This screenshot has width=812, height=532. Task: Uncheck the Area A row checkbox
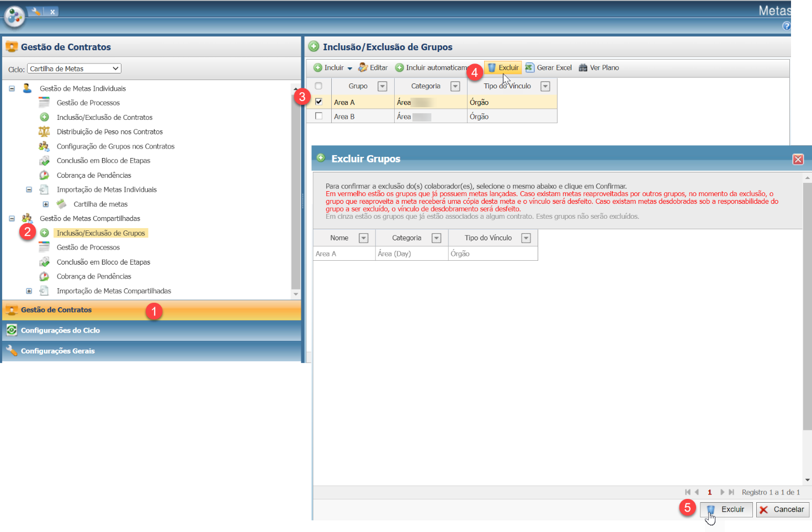point(319,102)
